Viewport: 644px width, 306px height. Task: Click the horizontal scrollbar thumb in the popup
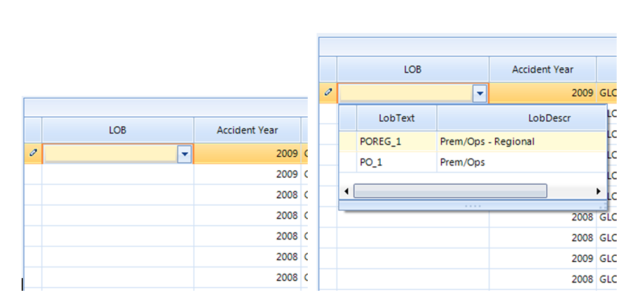(x=450, y=191)
